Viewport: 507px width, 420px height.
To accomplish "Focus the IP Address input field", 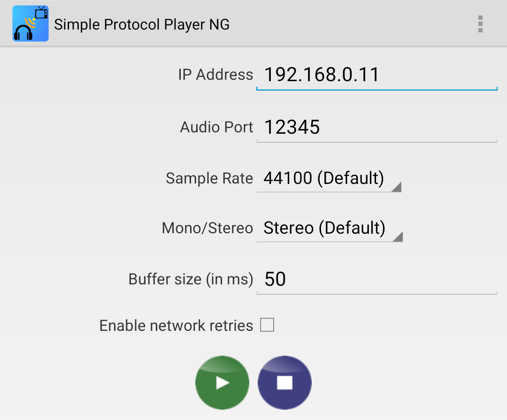I will pos(376,75).
